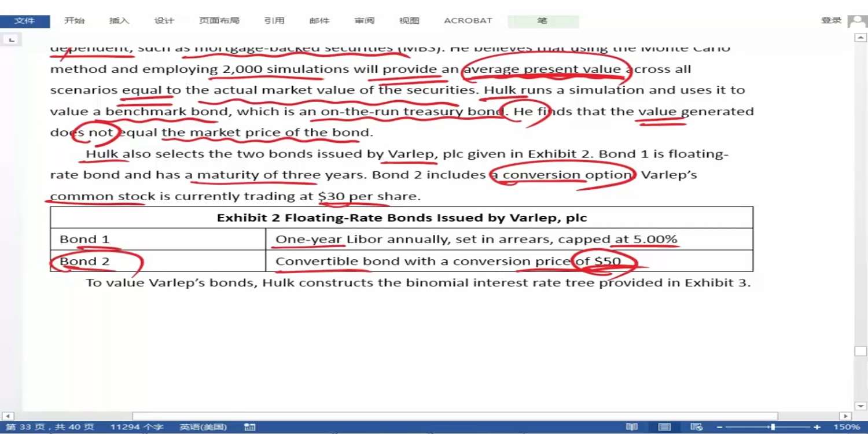
Task: Switch to Web Layout view
Action: [x=697, y=427]
